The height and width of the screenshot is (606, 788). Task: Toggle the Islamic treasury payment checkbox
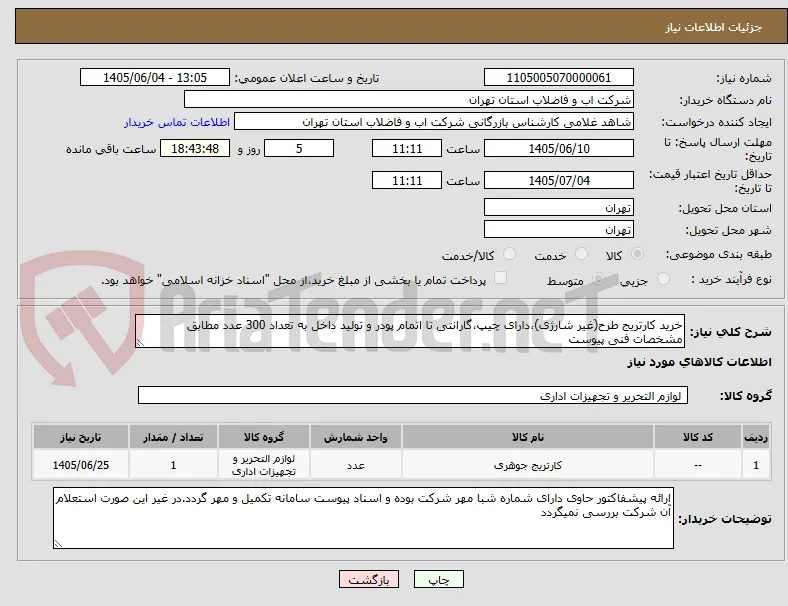tap(501, 278)
